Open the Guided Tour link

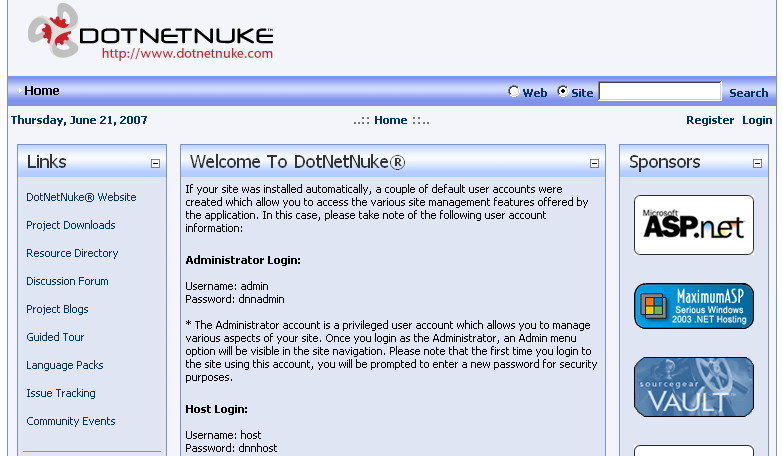point(55,337)
